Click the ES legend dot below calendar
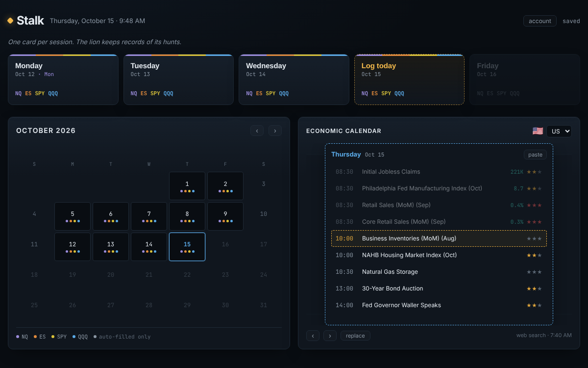The width and height of the screenshot is (588, 368). (x=35, y=337)
